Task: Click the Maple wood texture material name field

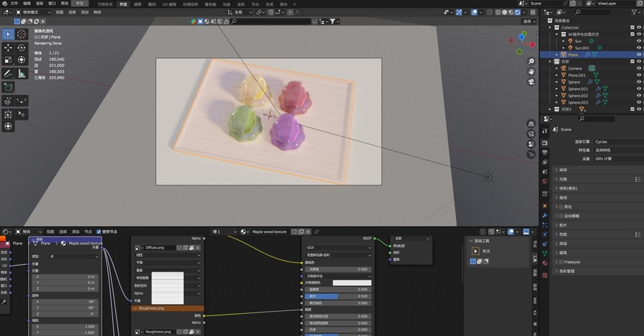Action: pyautogui.click(x=269, y=232)
